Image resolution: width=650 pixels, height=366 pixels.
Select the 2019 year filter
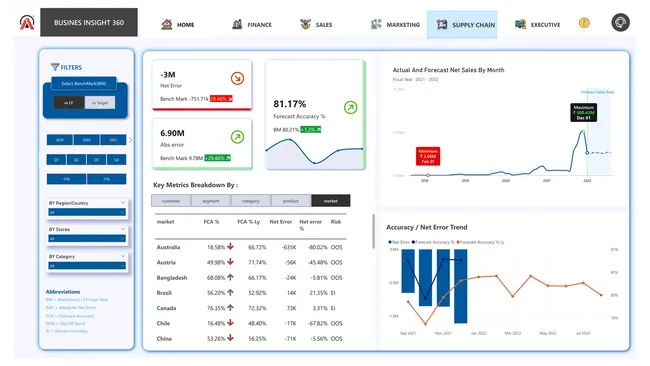pyautogui.click(x=60, y=140)
